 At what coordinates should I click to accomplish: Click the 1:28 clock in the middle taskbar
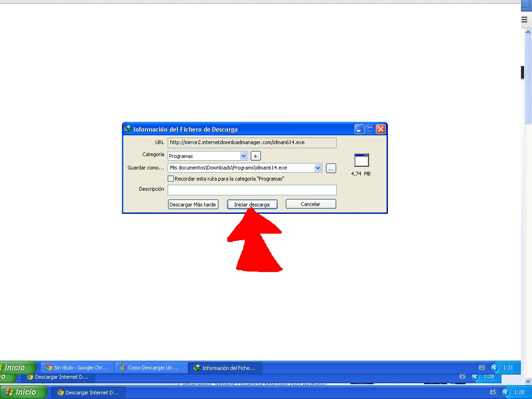pyautogui.click(x=489, y=377)
